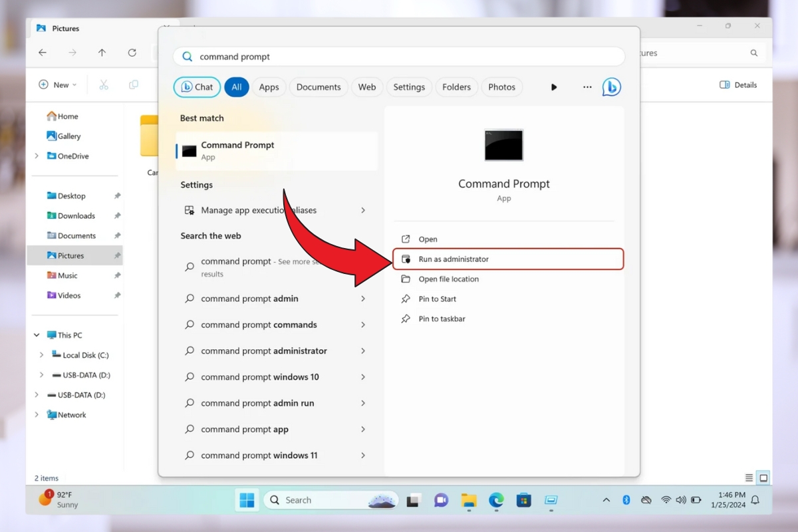This screenshot has height=532, width=798.
Task: Click the Bluetooth tray icon
Action: tap(626, 500)
